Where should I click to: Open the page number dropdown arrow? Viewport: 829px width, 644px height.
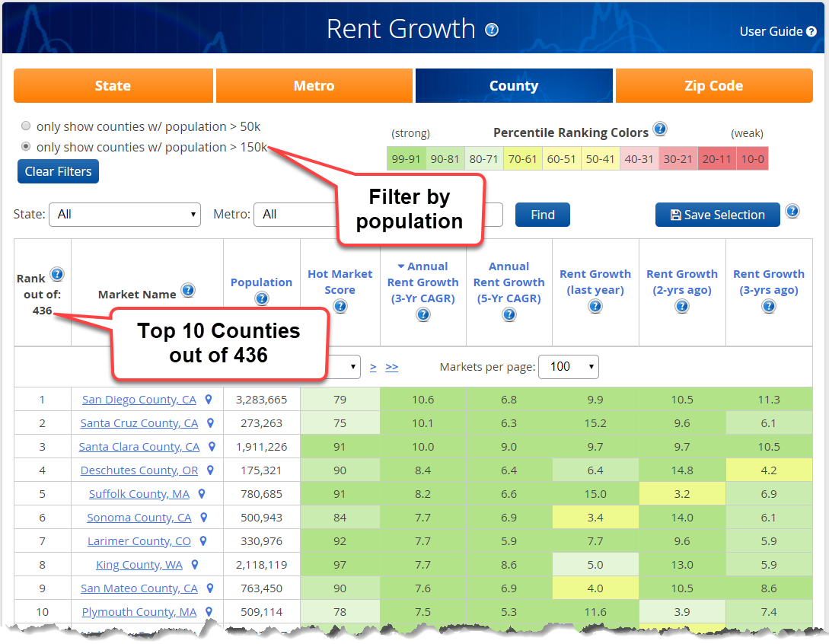(x=352, y=367)
